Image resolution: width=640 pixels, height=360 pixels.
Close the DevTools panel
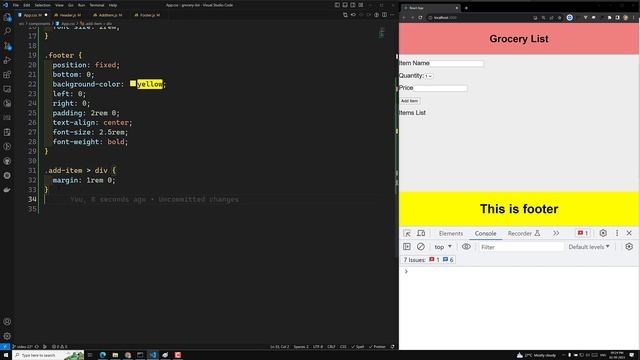click(629, 233)
